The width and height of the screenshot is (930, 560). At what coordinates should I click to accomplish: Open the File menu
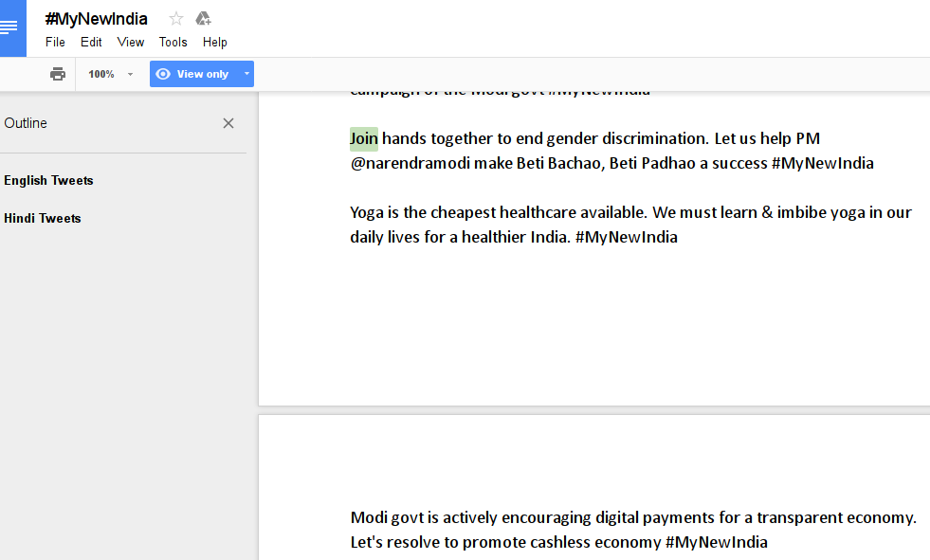click(55, 42)
